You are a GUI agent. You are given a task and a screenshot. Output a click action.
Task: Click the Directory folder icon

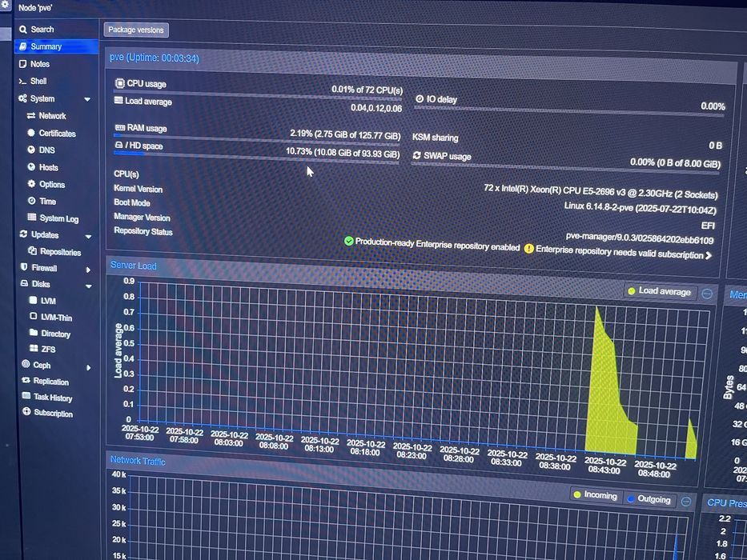tap(34, 332)
